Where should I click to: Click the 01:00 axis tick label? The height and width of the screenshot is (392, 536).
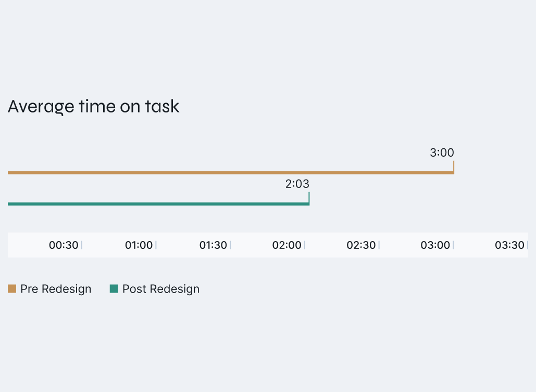[139, 245]
